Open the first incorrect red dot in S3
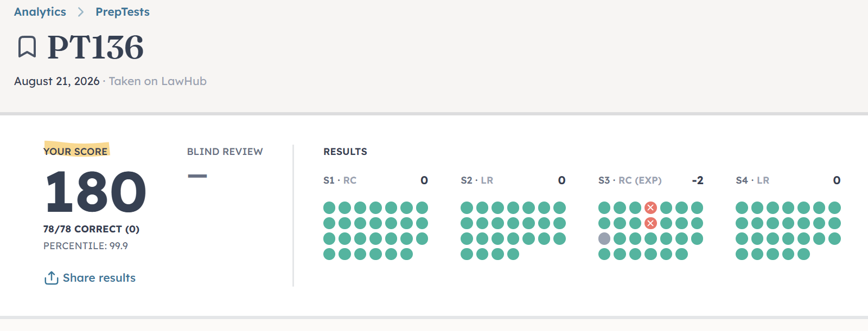868x331 pixels. pyautogui.click(x=651, y=207)
